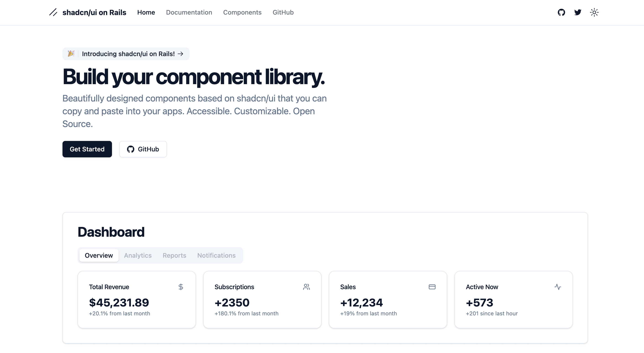This screenshot has width=644, height=353.
Task: Click the Dashboard heading
Action: 111,232
